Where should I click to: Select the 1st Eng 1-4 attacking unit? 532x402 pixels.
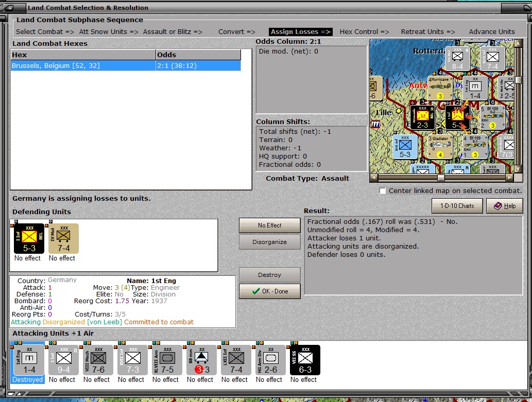click(29, 360)
